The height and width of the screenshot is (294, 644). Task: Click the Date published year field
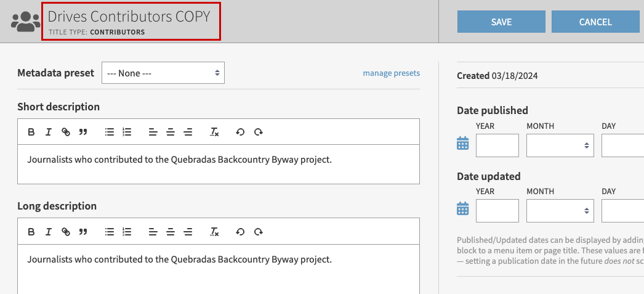tap(497, 145)
